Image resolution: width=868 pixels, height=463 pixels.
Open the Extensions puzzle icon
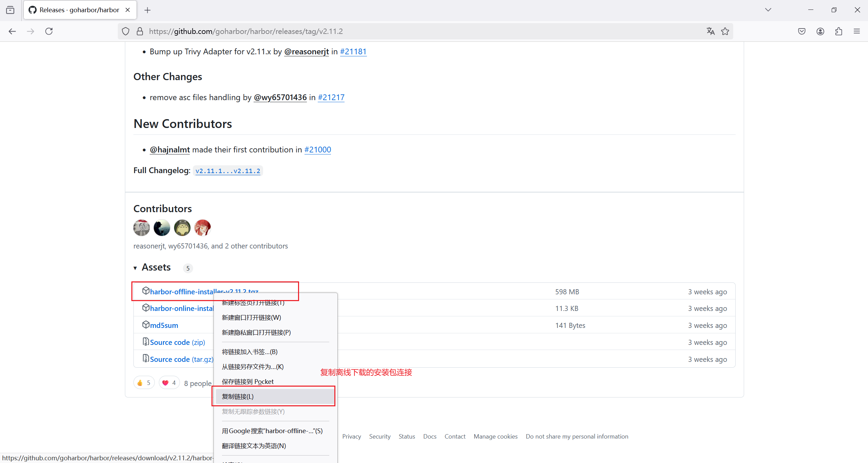click(838, 31)
